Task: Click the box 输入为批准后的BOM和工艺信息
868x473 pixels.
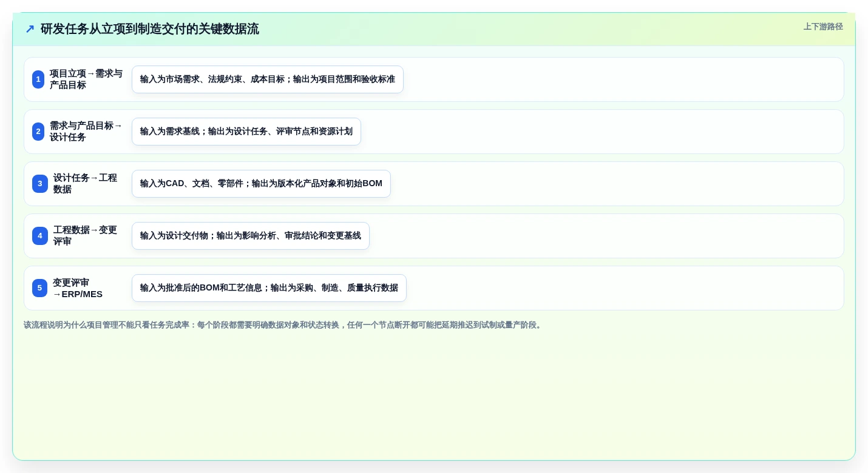Action: point(269,288)
